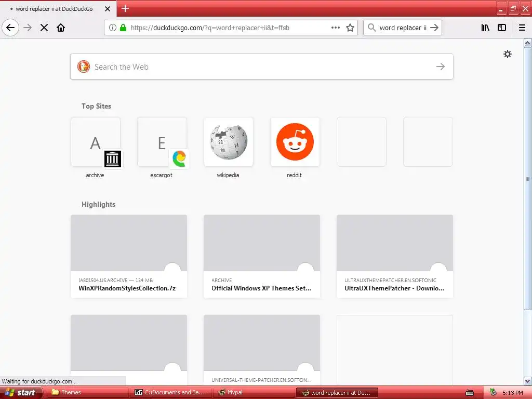Open page actions three-dots menu

(x=336, y=28)
